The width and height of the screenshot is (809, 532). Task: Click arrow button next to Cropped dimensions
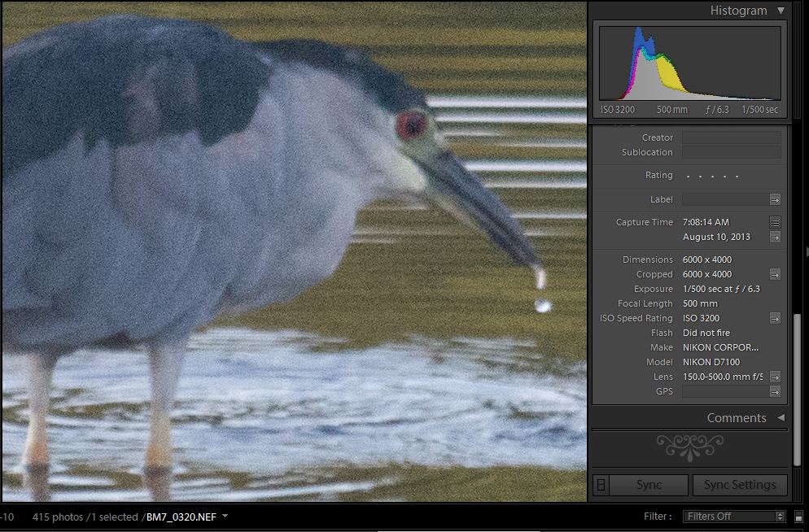[775, 274]
